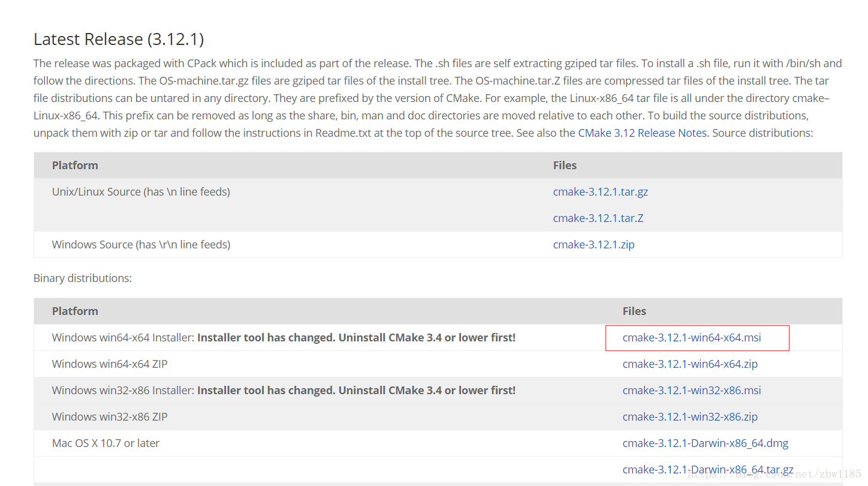
Task: Download cmake-3.12.1-Darwin-x86_64.dmg
Action: tap(706, 443)
